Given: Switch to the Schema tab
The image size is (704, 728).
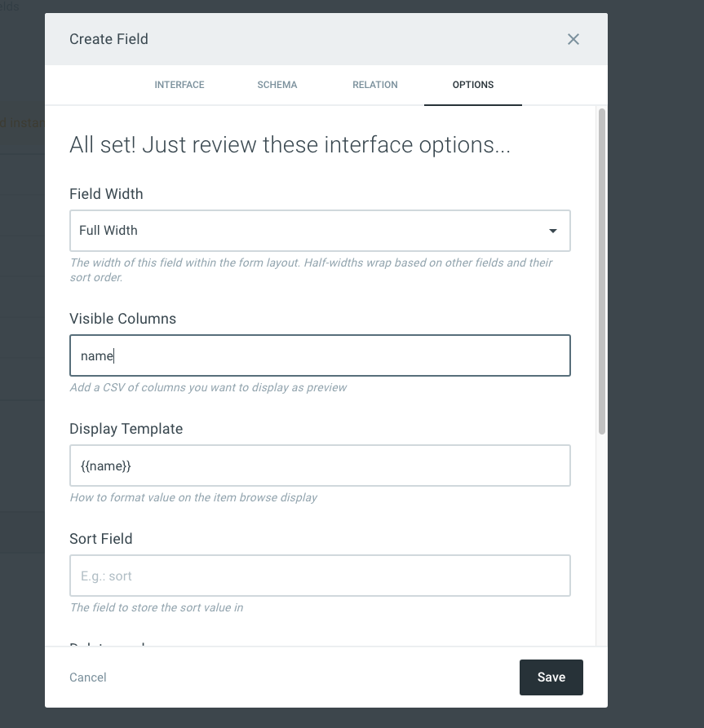Looking at the screenshot, I should click(x=277, y=85).
